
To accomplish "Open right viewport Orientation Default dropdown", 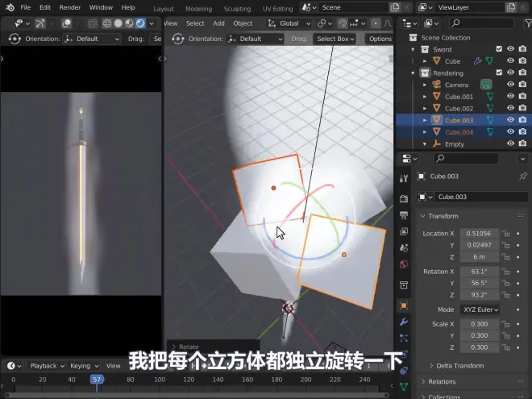I will coord(256,39).
